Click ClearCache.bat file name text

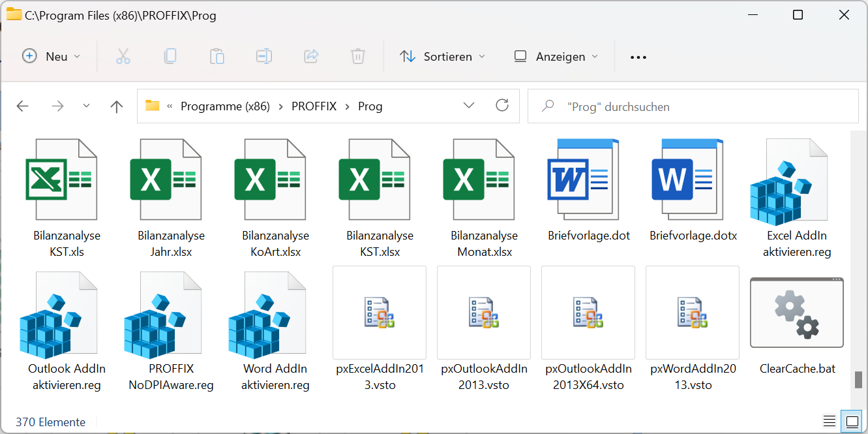click(798, 369)
